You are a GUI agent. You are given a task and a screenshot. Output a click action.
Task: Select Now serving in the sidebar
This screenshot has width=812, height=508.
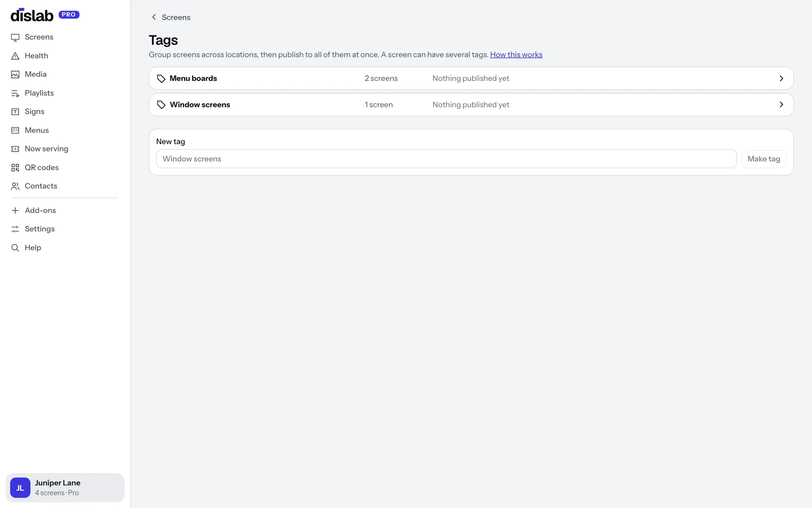(x=47, y=149)
